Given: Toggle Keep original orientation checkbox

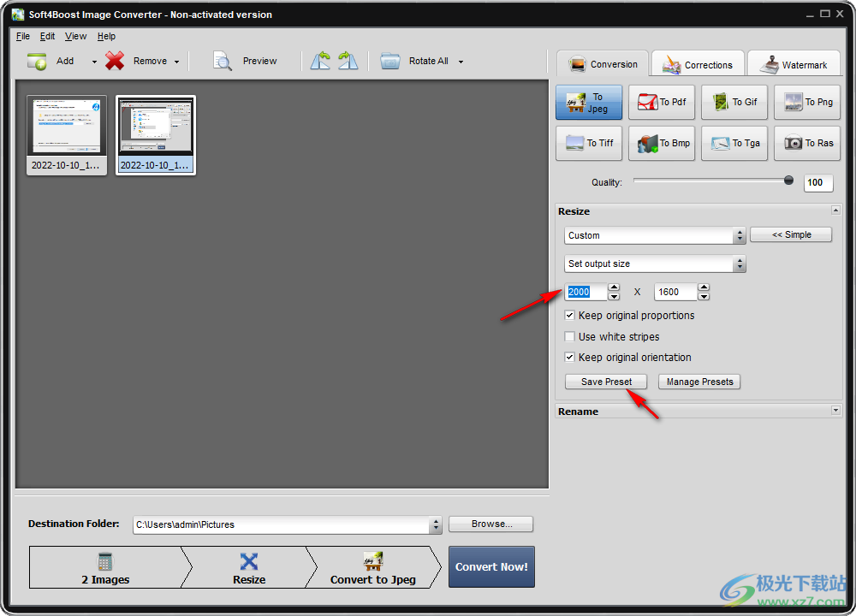Looking at the screenshot, I should pyautogui.click(x=569, y=358).
